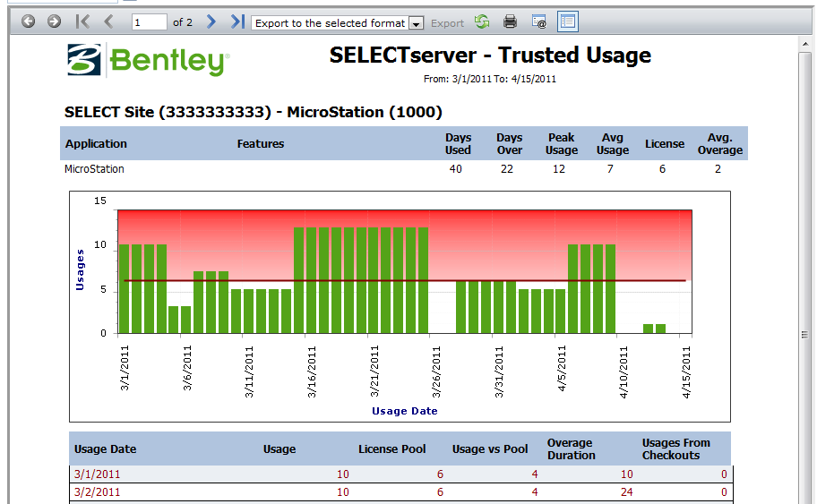Click the SELECT Site (3333333333) heading
817x504 pixels.
pos(254,112)
